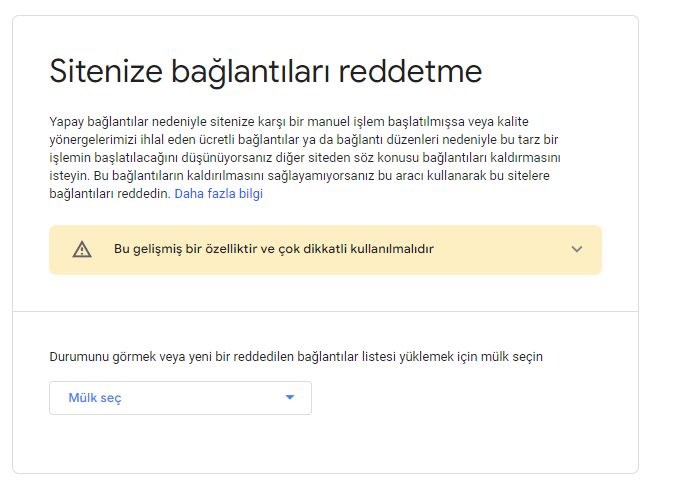The height and width of the screenshot is (488, 673).
Task: Click the 'Sitenize bağlantıları reddetme' heading
Action: (265, 72)
